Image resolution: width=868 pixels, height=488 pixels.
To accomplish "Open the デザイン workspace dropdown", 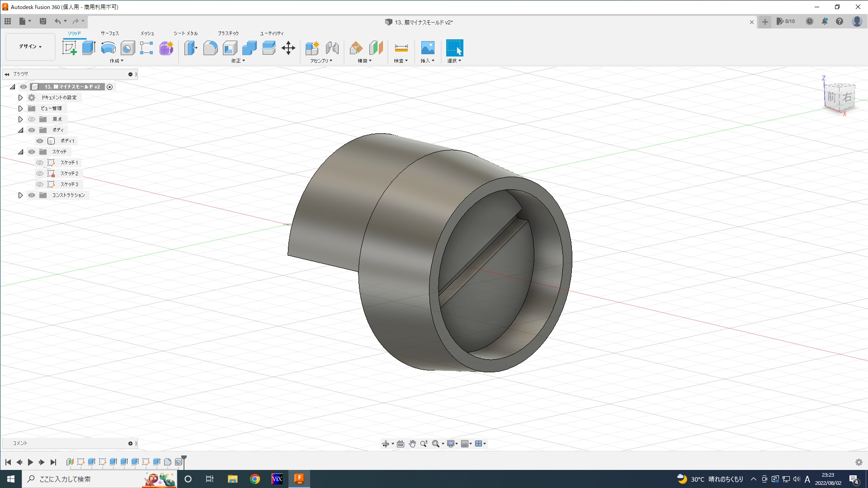I will click(x=30, y=47).
